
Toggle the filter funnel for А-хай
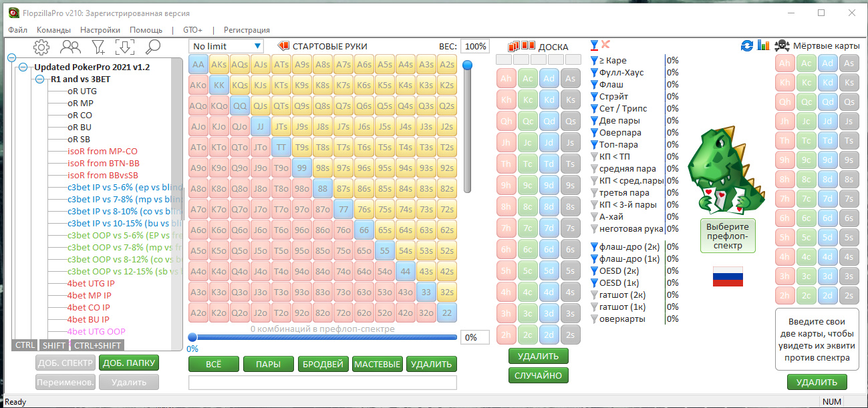pyautogui.click(x=594, y=216)
